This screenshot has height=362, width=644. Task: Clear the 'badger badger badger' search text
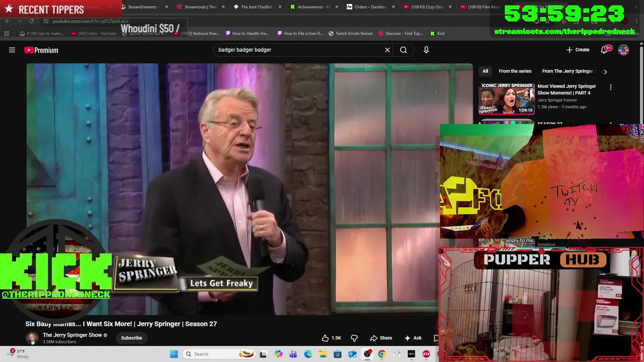pyautogui.click(x=387, y=50)
